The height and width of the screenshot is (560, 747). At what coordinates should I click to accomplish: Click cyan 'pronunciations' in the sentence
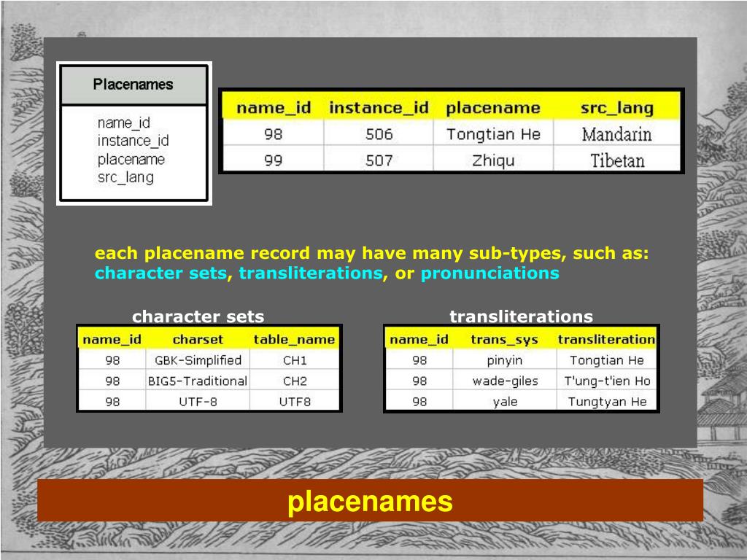[x=489, y=273]
